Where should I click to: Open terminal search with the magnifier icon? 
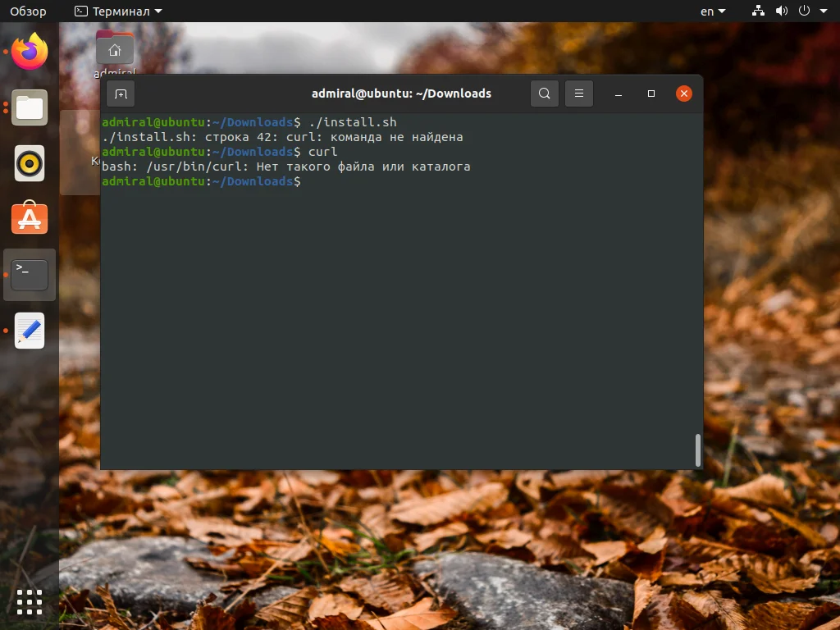[544, 93]
